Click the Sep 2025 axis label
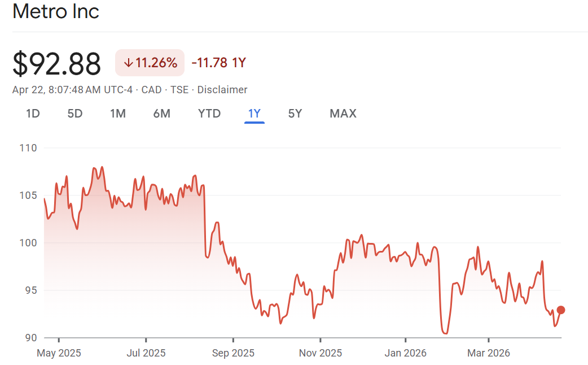Screen dimensions: 588x365 (232, 353)
